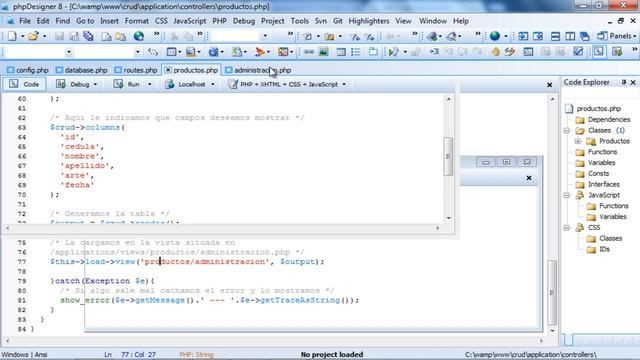
Task: Open the Project menu
Action: [x=273, y=21]
